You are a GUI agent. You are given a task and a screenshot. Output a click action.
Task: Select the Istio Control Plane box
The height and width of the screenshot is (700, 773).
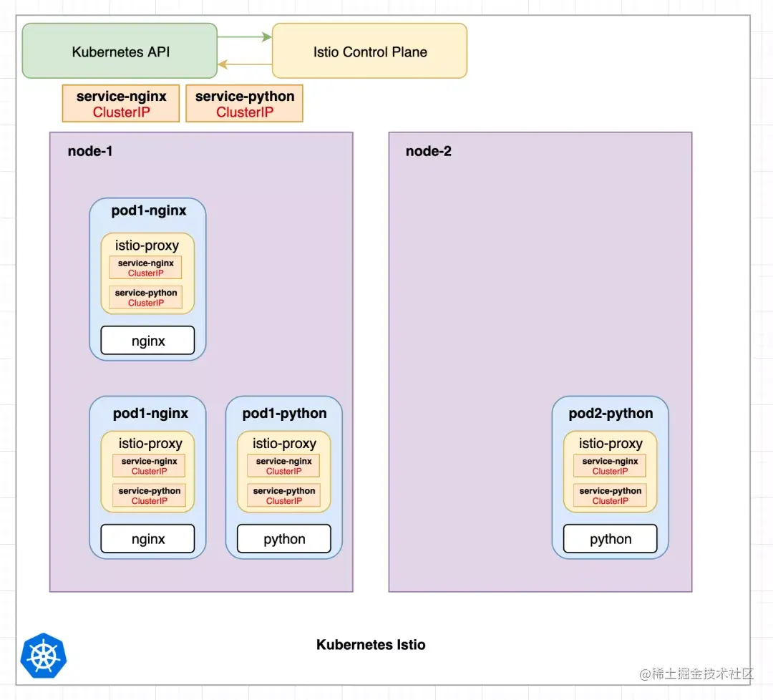coord(370,51)
